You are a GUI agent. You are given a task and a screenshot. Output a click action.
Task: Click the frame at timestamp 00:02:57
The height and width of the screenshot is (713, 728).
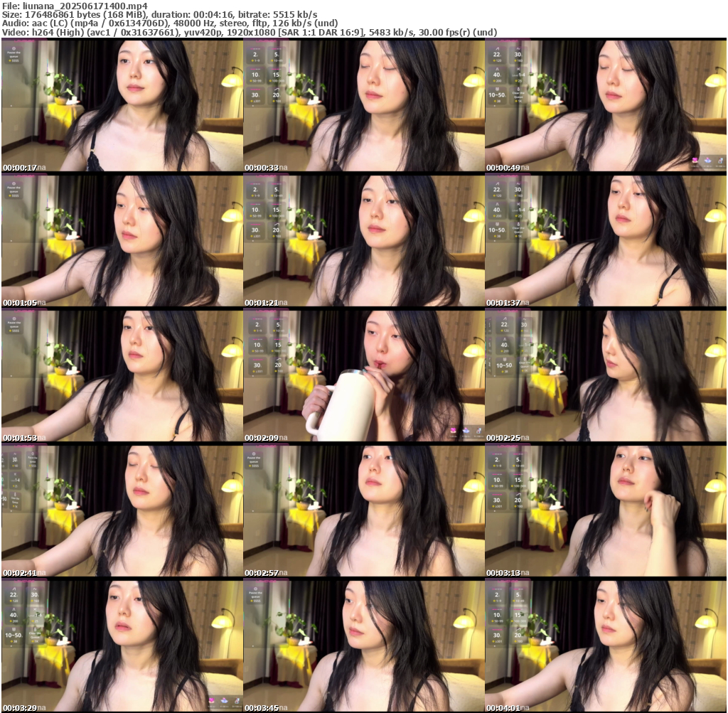(364, 511)
